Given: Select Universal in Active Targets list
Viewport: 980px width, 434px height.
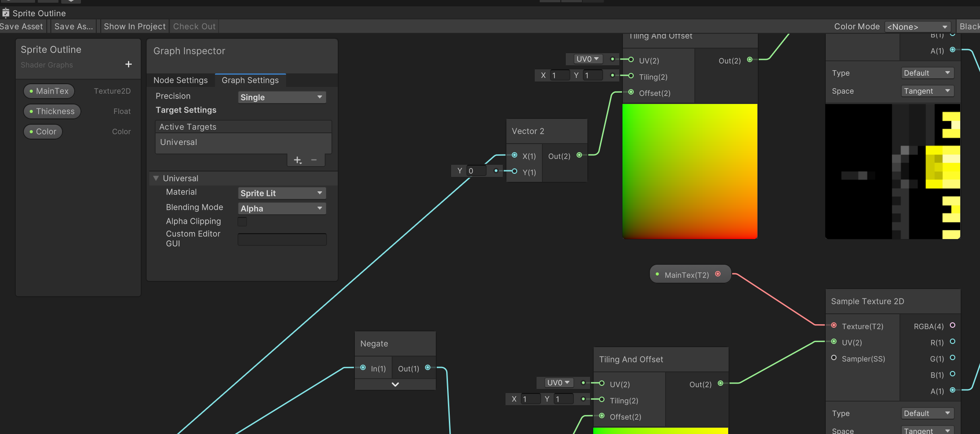Looking at the screenshot, I should pos(243,142).
